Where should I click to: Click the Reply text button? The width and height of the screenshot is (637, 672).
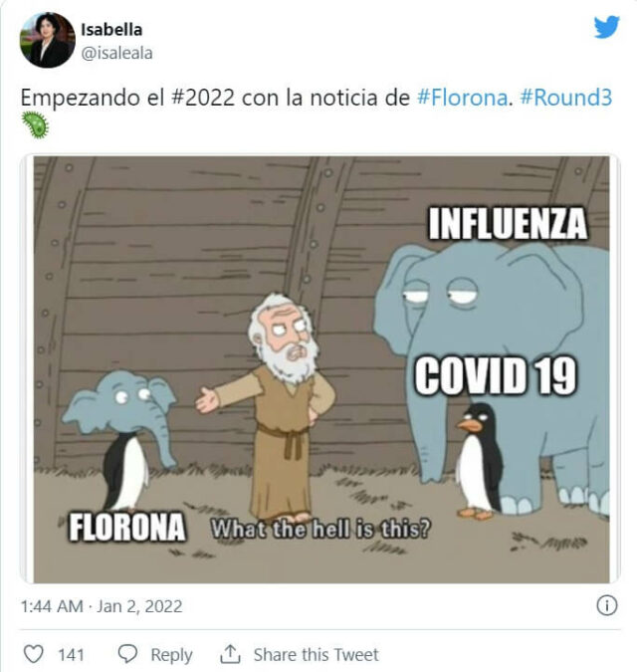171,655
